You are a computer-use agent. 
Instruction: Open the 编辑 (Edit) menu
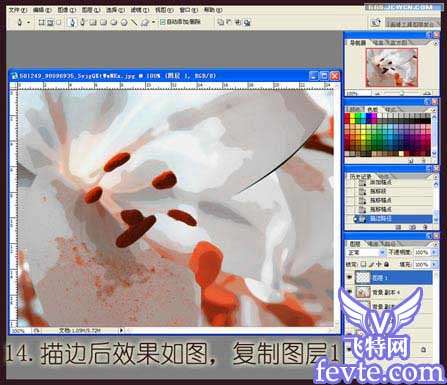[42, 10]
